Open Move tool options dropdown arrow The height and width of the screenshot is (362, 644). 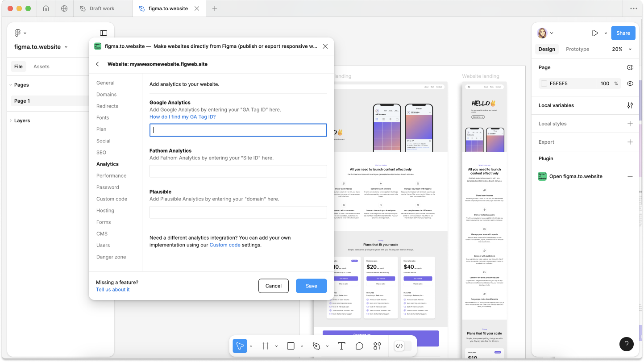[251, 346]
